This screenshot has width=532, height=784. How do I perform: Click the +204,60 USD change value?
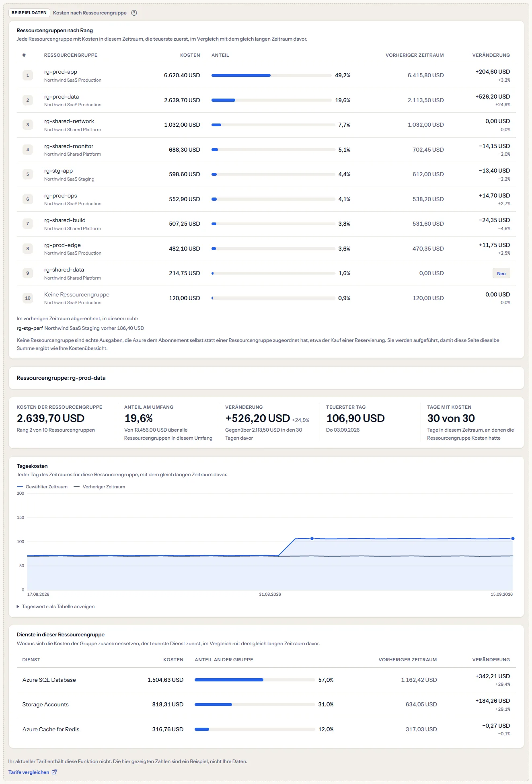(x=493, y=72)
